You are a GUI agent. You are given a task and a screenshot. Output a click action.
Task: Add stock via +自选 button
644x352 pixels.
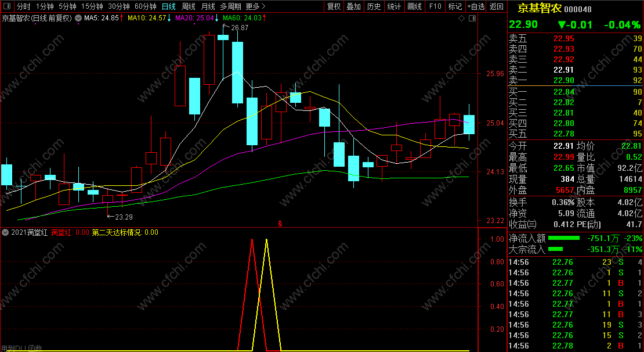[x=476, y=6]
